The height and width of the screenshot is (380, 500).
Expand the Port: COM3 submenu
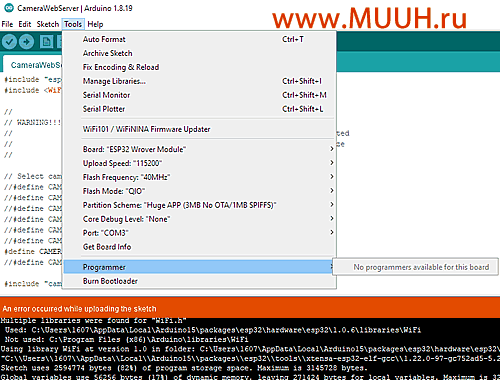click(x=200, y=233)
